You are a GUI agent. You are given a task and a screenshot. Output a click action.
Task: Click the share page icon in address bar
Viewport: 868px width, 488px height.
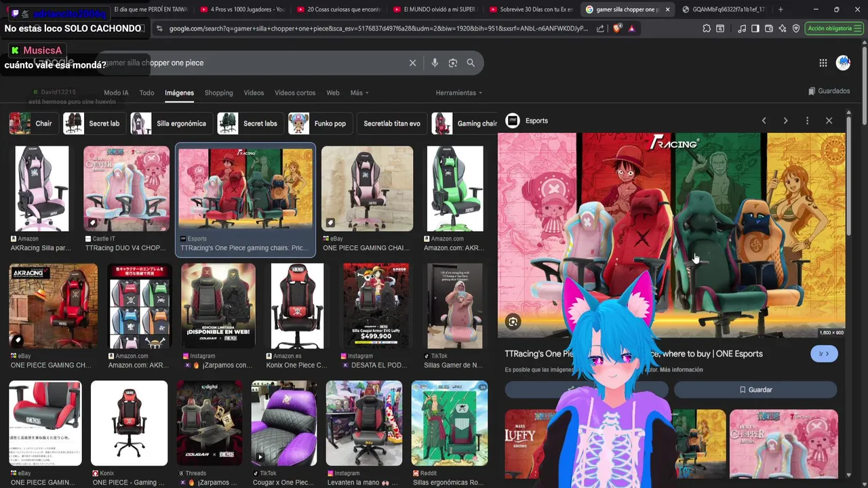[x=600, y=28]
